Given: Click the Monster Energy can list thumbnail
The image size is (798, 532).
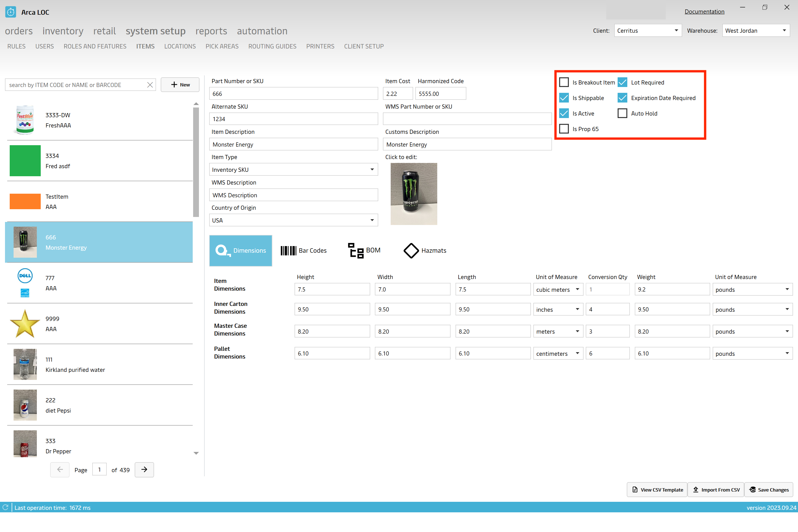Looking at the screenshot, I should (25, 242).
